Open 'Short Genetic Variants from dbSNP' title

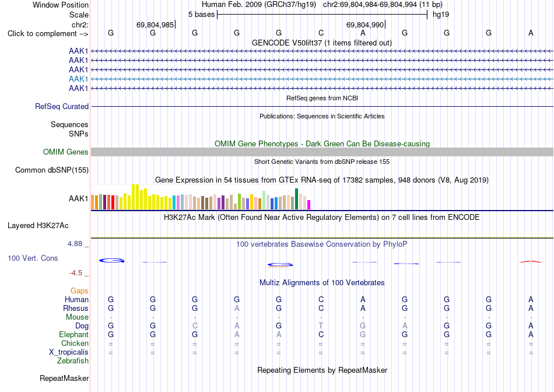click(322, 162)
